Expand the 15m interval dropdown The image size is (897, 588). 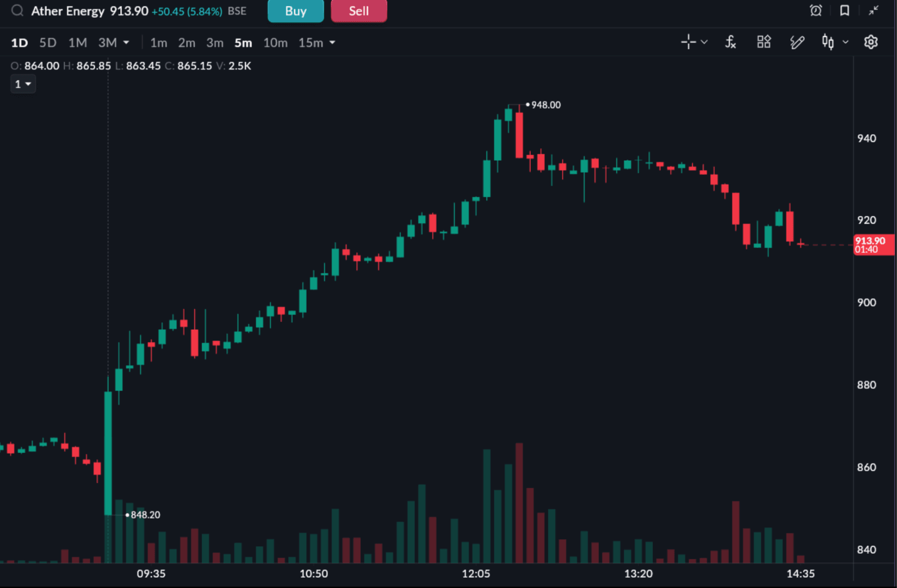pyautogui.click(x=332, y=43)
